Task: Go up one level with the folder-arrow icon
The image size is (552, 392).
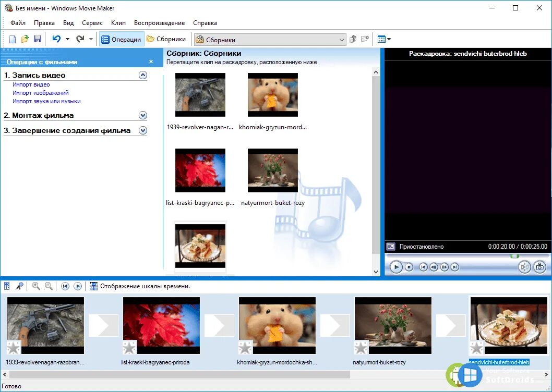Action: pos(353,39)
